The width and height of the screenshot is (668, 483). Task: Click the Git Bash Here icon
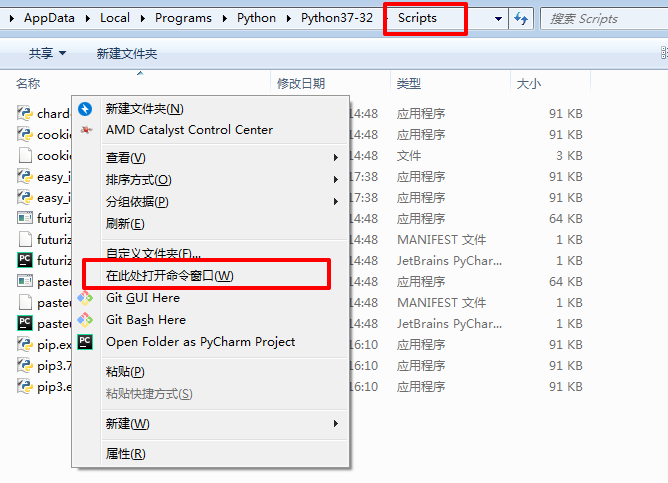click(x=86, y=320)
